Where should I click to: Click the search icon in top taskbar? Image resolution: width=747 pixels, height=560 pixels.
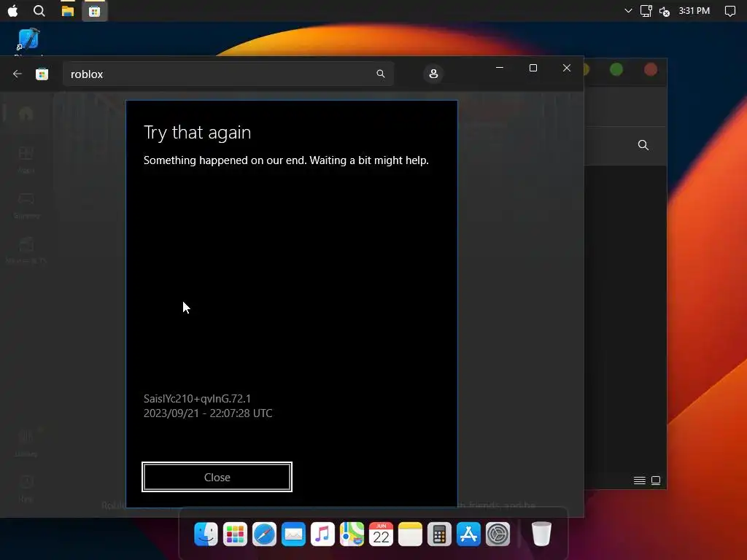click(39, 10)
